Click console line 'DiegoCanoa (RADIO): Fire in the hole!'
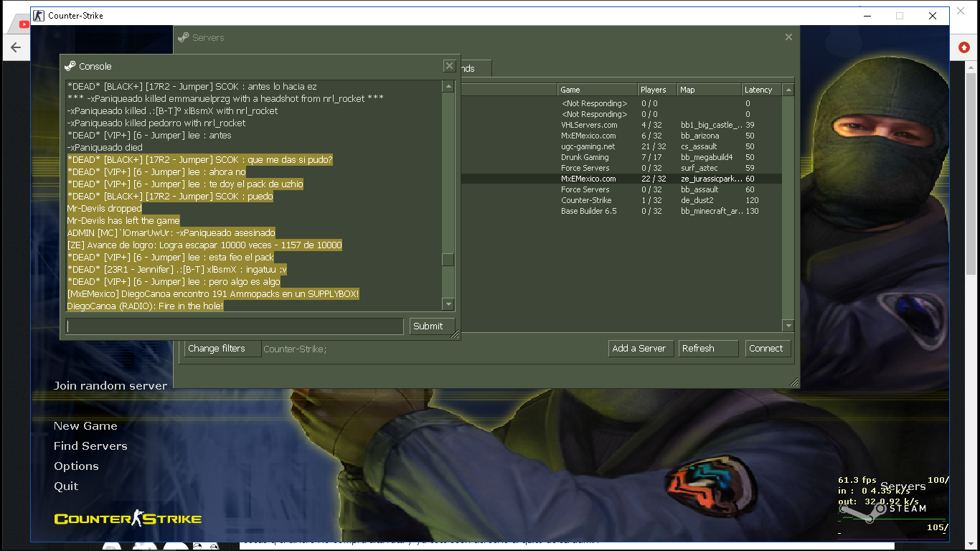 coord(146,306)
